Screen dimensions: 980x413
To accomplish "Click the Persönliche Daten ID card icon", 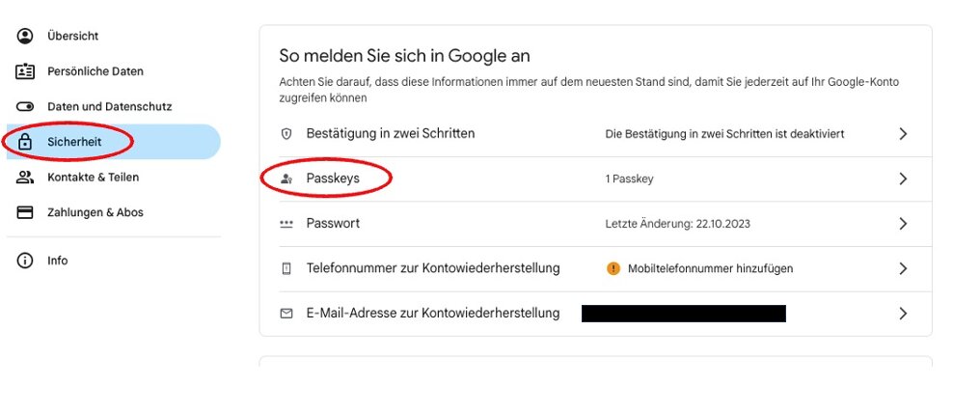I will (25, 71).
